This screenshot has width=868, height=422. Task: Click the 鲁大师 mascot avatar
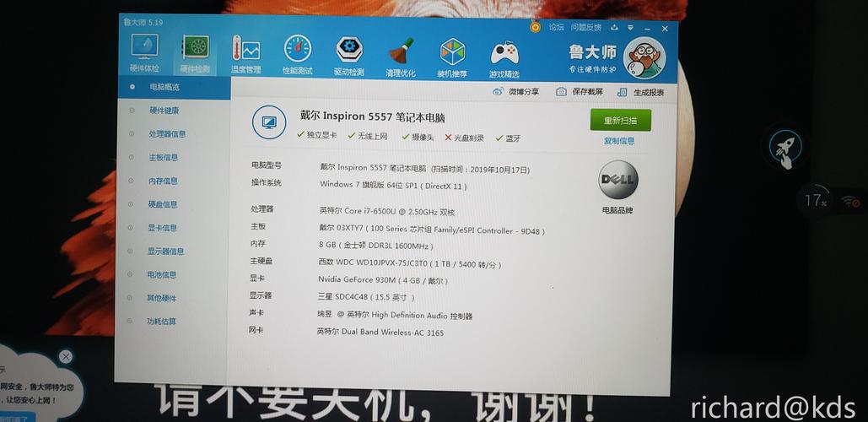coord(644,58)
